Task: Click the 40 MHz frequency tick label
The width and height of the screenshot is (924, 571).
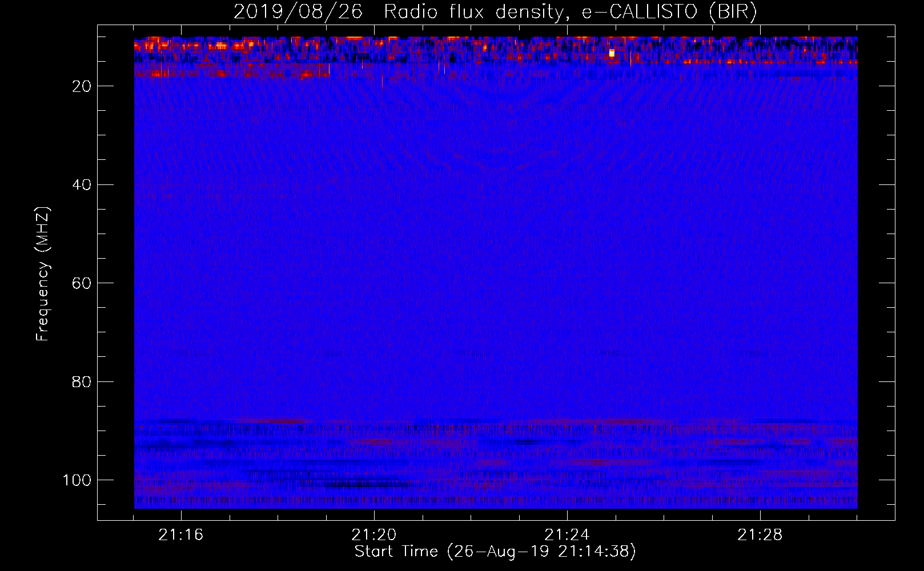Action: [82, 185]
